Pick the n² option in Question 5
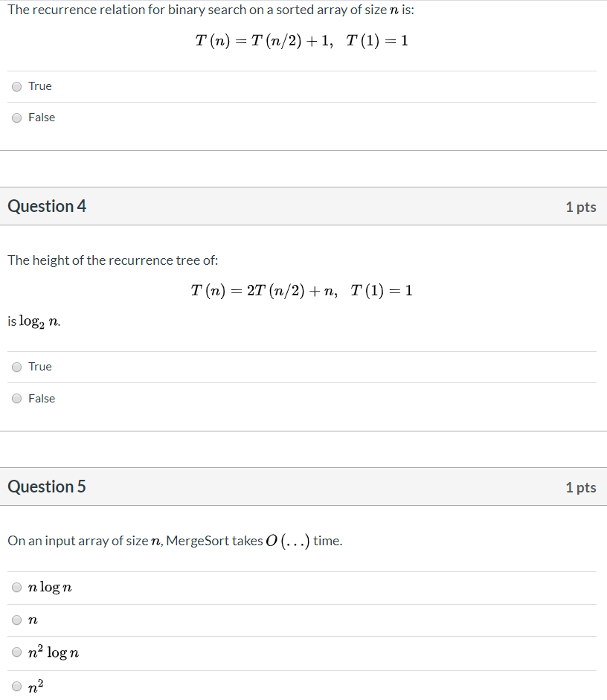The image size is (607, 700). pos(16,685)
